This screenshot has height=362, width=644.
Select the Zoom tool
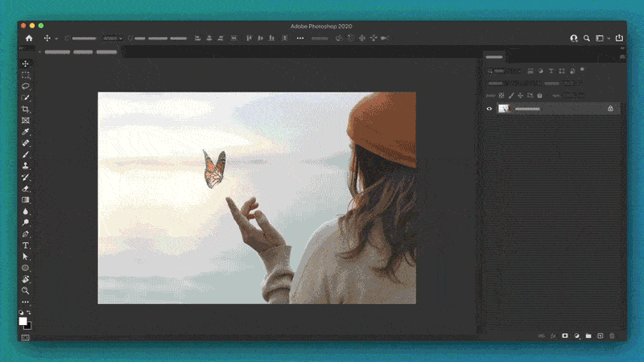[x=26, y=290]
